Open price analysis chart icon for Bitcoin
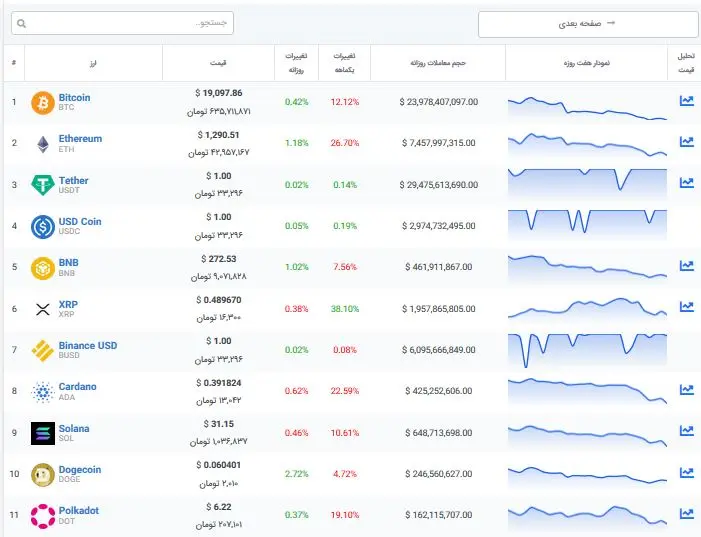This screenshot has height=537, width=701. click(686, 101)
